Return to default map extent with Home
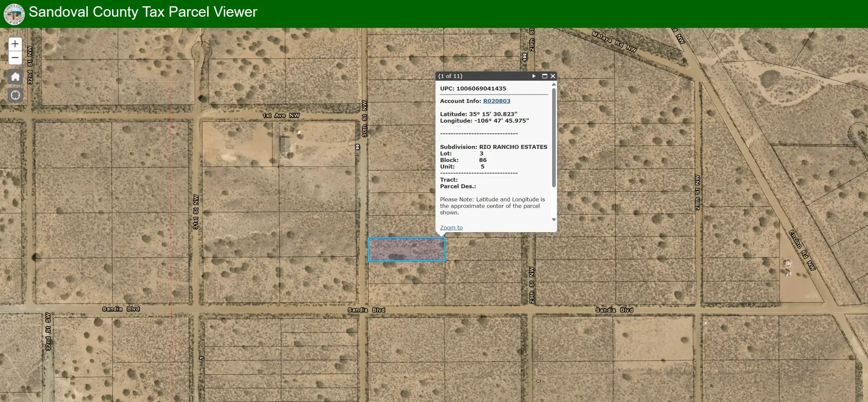868x402 pixels. coord(15,77)
